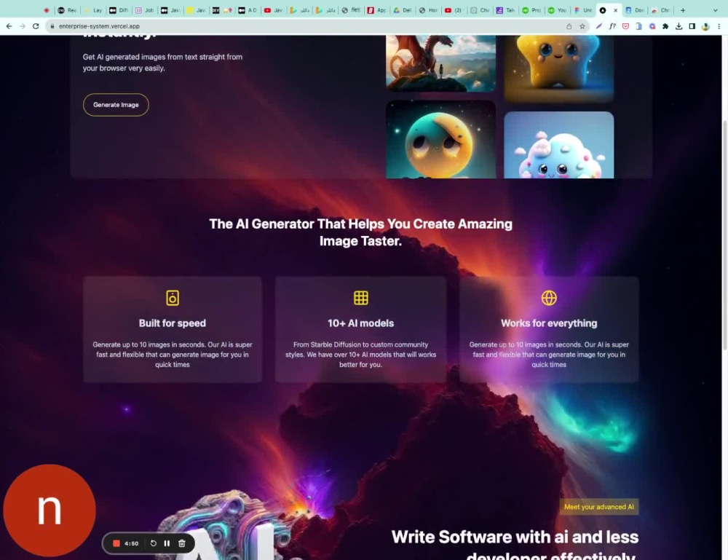Switch to the 'Pro' Upwork tab

click(531, 10)
